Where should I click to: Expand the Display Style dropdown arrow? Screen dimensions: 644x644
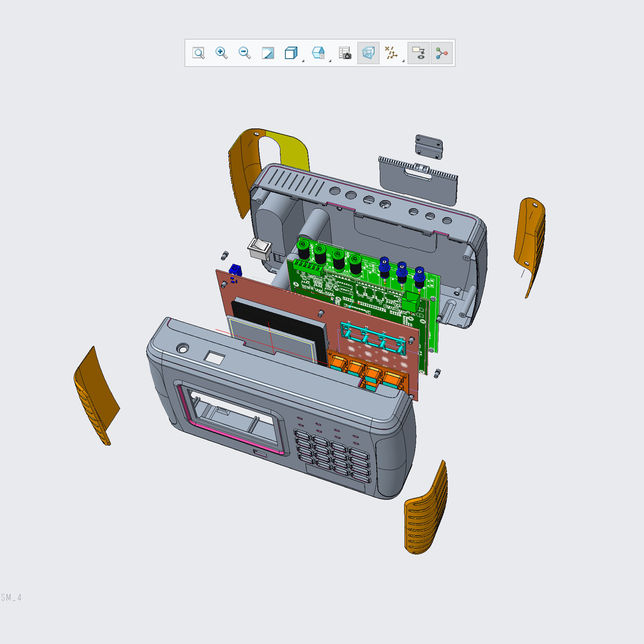pyautogui.click(x=303, y=61)
